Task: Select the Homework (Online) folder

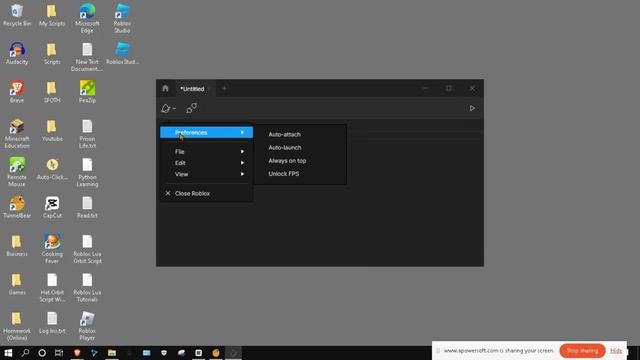Action: 17,325
